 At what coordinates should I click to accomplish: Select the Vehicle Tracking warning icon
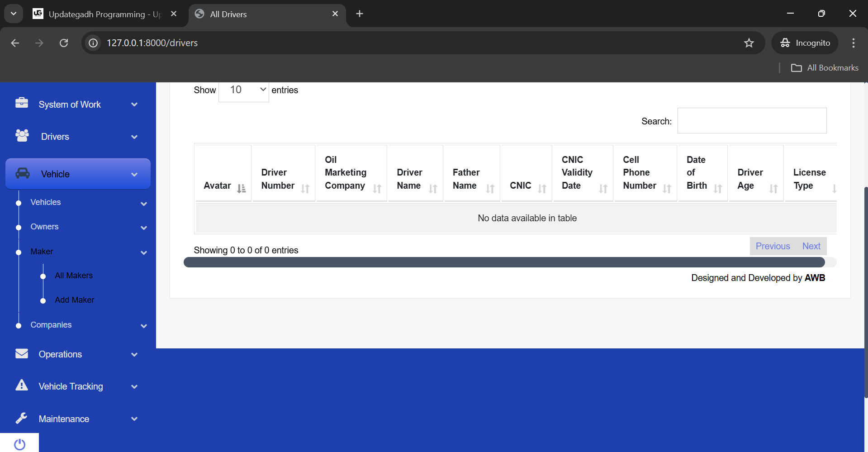pyautogui.click(x=21, y=385)
